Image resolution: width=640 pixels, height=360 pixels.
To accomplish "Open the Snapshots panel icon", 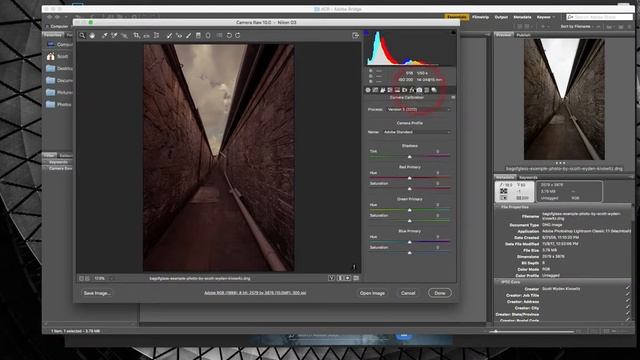I will click(x=434, y=90).
